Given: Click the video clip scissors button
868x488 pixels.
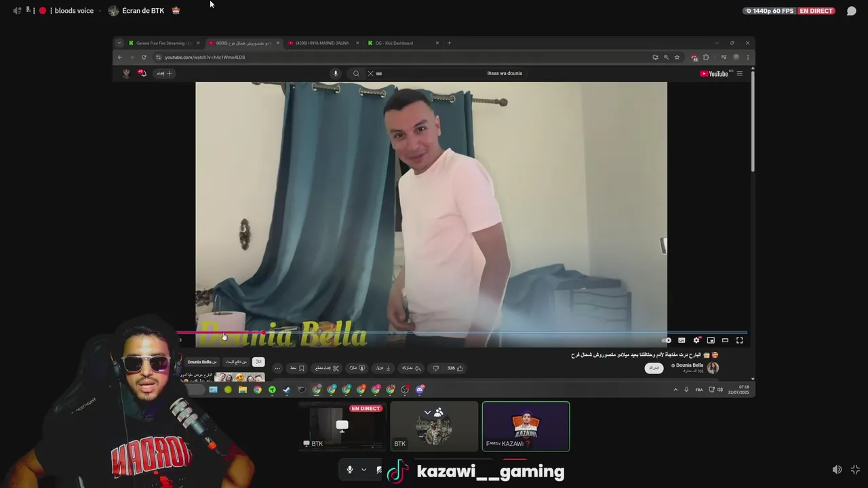Looking at the screenshot, I should click(327, 368).
